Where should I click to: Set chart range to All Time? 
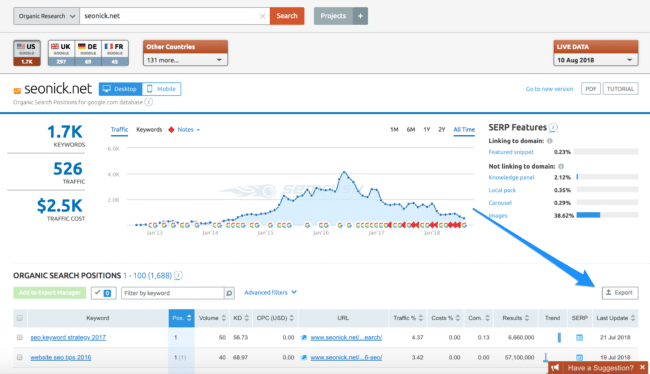(x=464, y=130)
